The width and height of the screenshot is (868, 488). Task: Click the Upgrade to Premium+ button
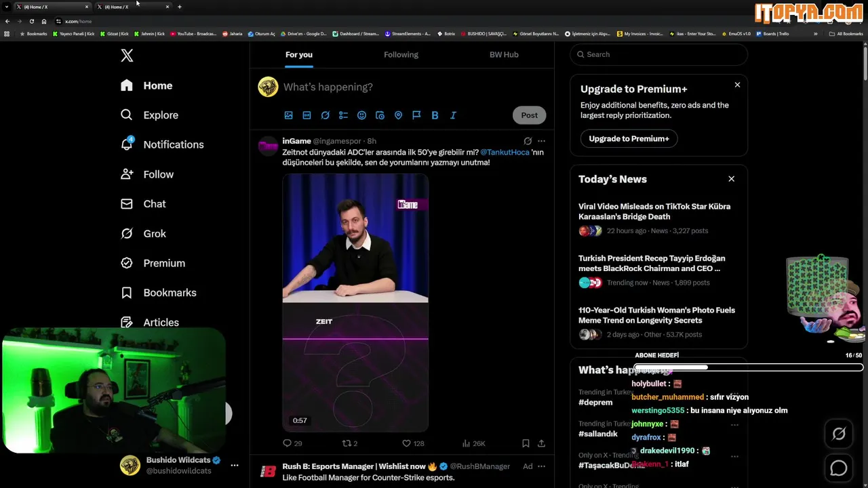click(x=629, y=139)
